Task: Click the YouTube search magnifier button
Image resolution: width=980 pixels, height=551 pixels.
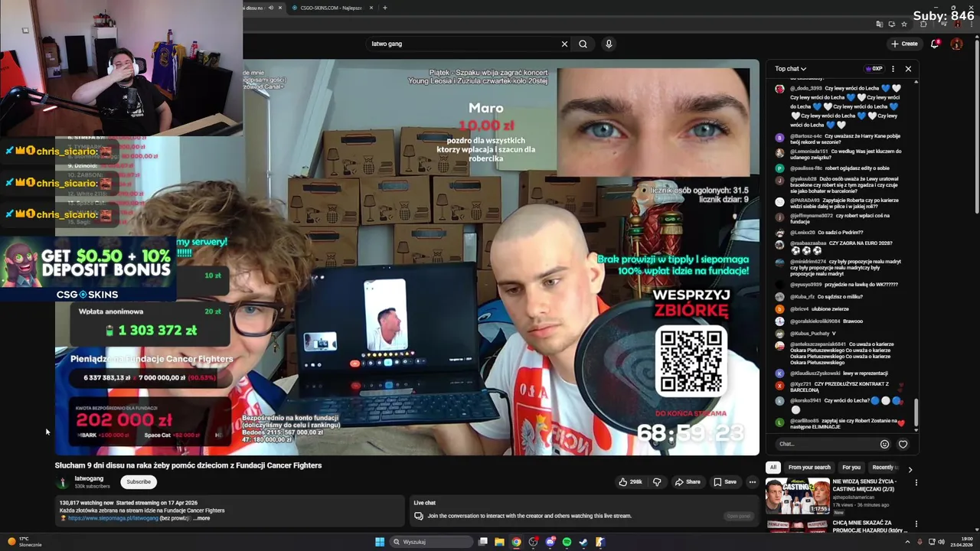Action: pyautogui.click(x=583, y=44)
